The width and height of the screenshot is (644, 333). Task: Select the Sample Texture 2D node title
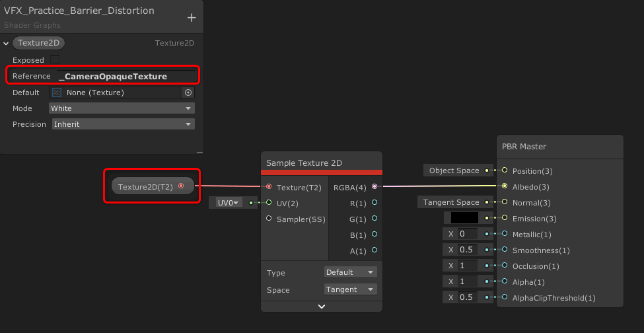coord(304,163)
